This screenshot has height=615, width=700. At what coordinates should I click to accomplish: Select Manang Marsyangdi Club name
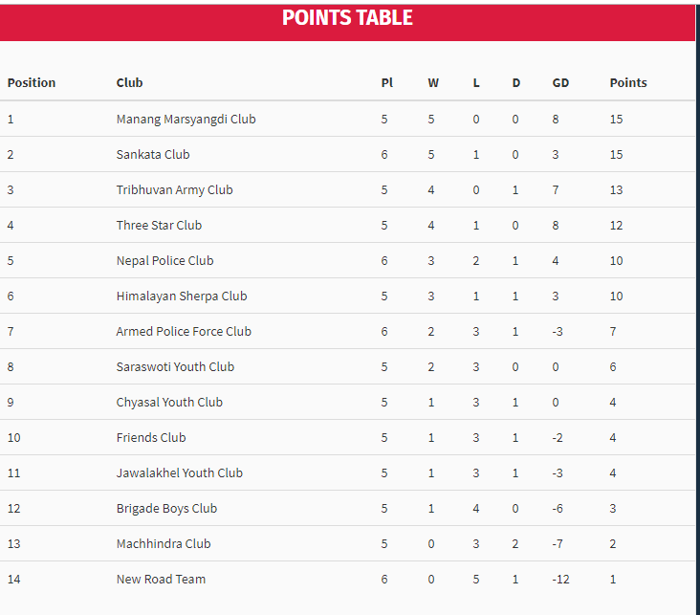pyautogui.click(x=186, y=120)
